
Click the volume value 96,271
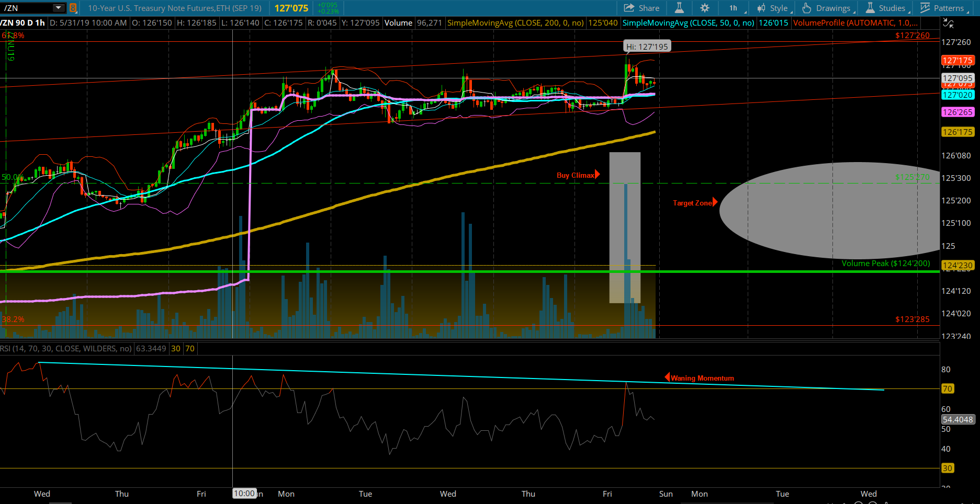[x=430, y=23]
